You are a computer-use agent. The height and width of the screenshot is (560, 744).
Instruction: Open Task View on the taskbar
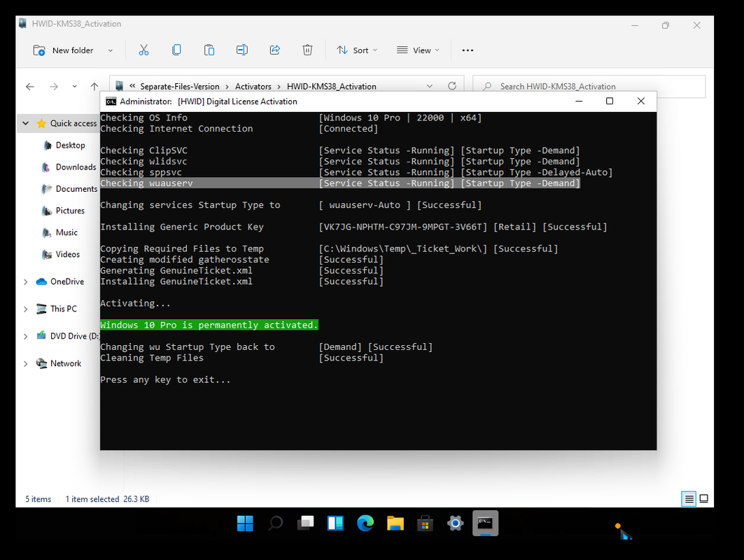[x=306, y=524]
